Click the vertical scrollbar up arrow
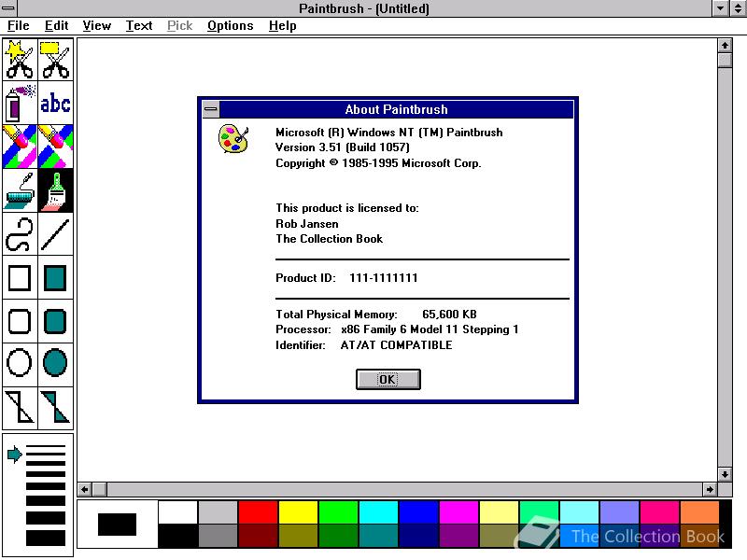 pos(725,46)
